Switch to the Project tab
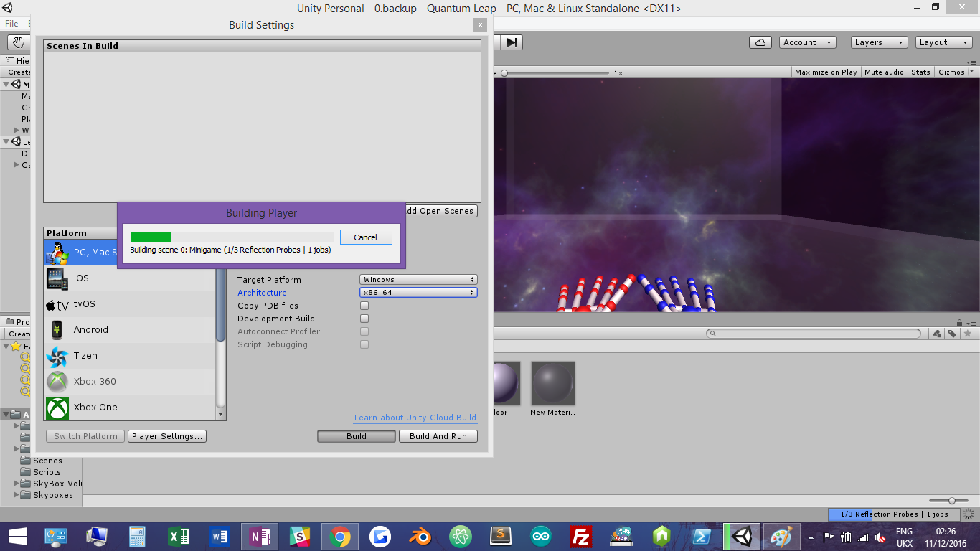 17,322
